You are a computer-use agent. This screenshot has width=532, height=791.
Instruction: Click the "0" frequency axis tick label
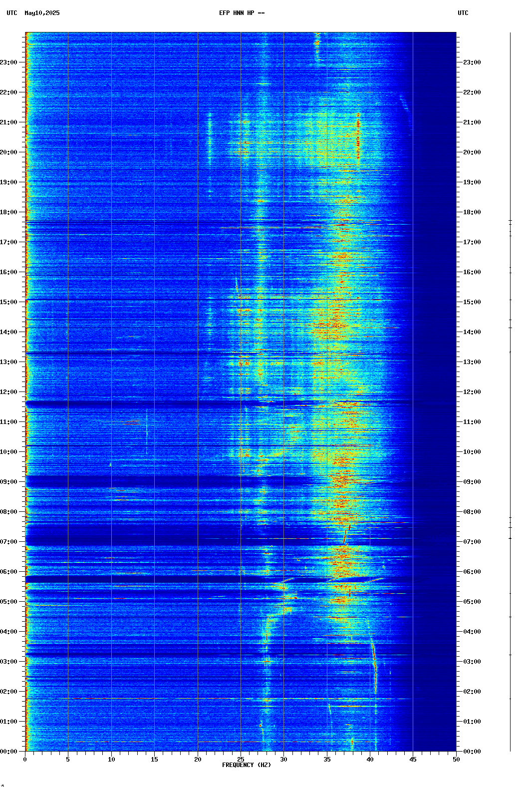(25, 760)
